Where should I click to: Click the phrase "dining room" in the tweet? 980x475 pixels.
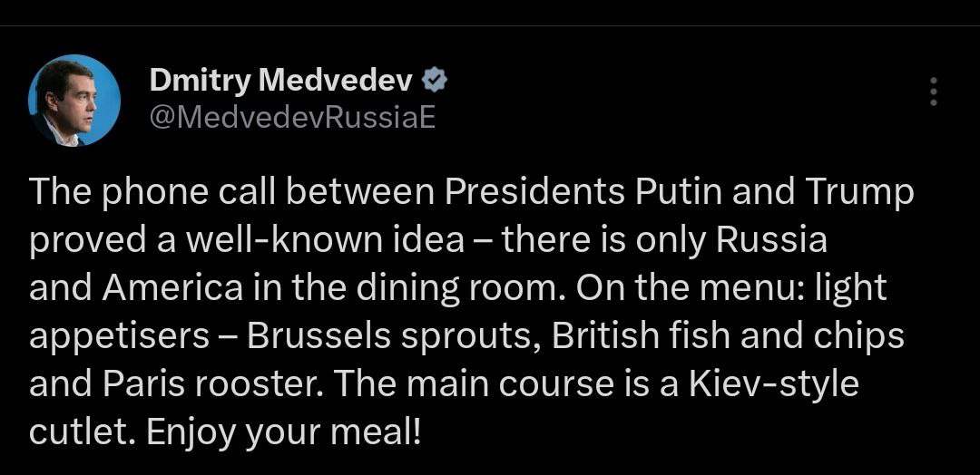pyautogui.click(x=472, y=288)
